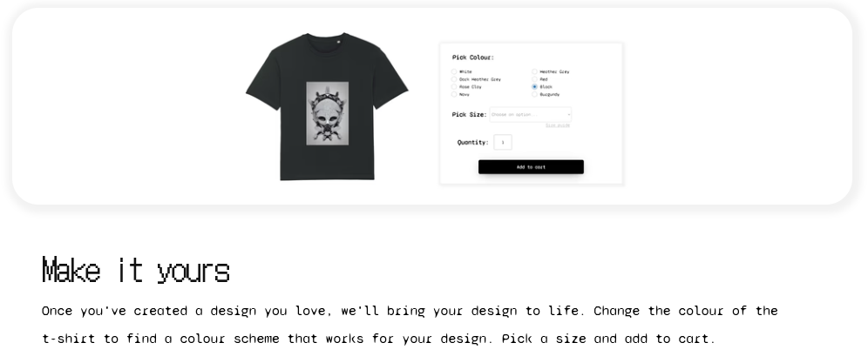Click the Make it yours heading
Screen dimensions: 868x363
tap(136, 270)
